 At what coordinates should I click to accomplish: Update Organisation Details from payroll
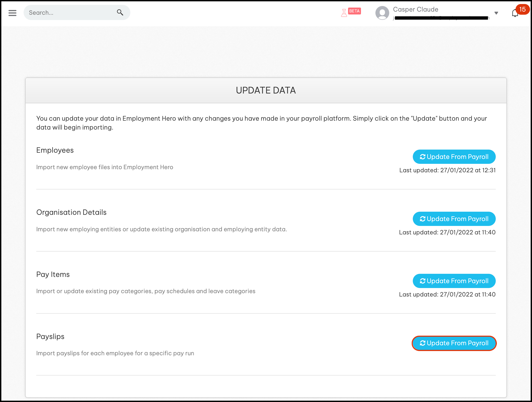tap(454, 219)
